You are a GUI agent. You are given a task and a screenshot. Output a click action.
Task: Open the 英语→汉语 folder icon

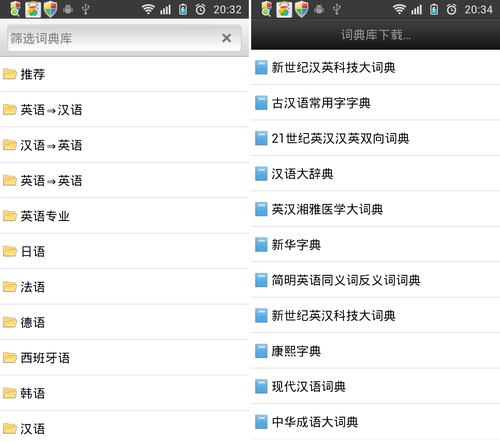10,109
